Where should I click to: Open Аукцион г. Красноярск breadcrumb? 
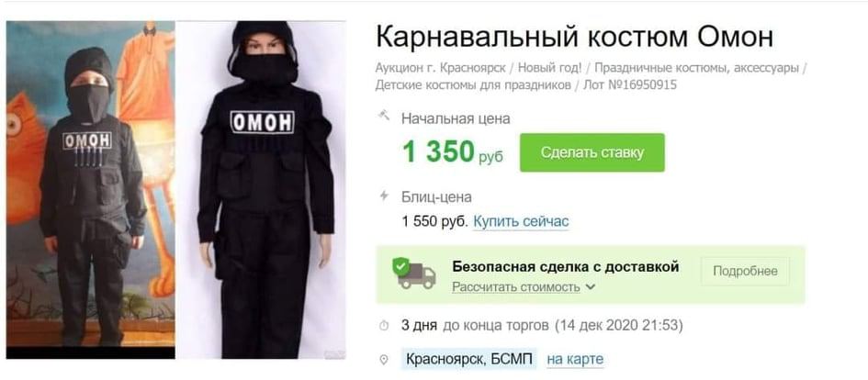point(440,68)
